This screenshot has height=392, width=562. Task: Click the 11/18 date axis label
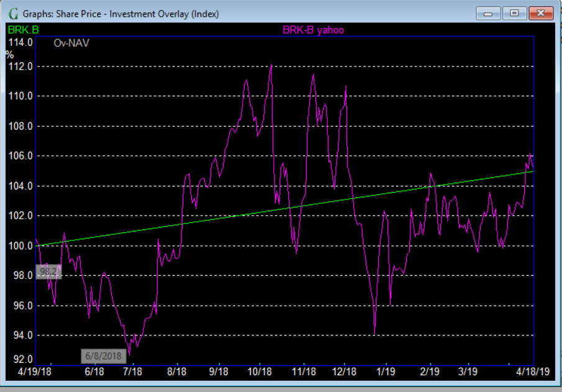pyautogui.click(x=304, y=371)
